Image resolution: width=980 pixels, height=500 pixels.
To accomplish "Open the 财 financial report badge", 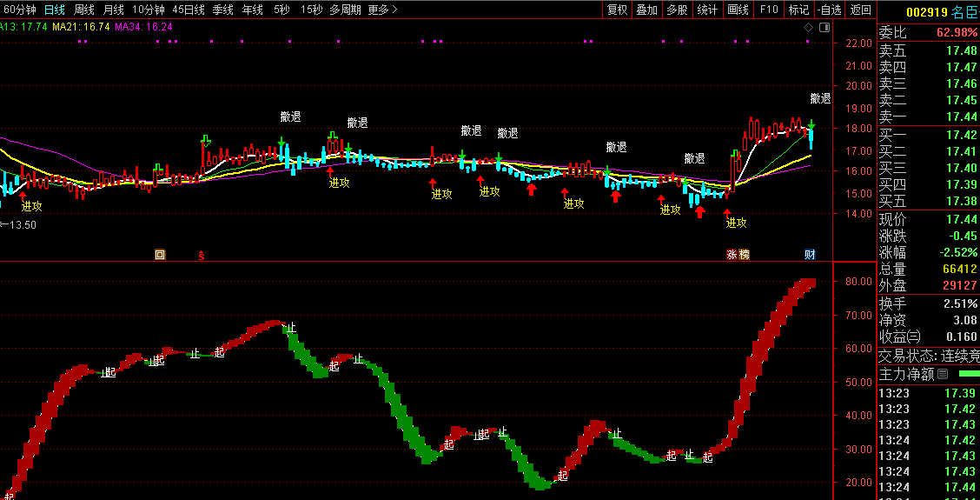I will pos(810,255).
